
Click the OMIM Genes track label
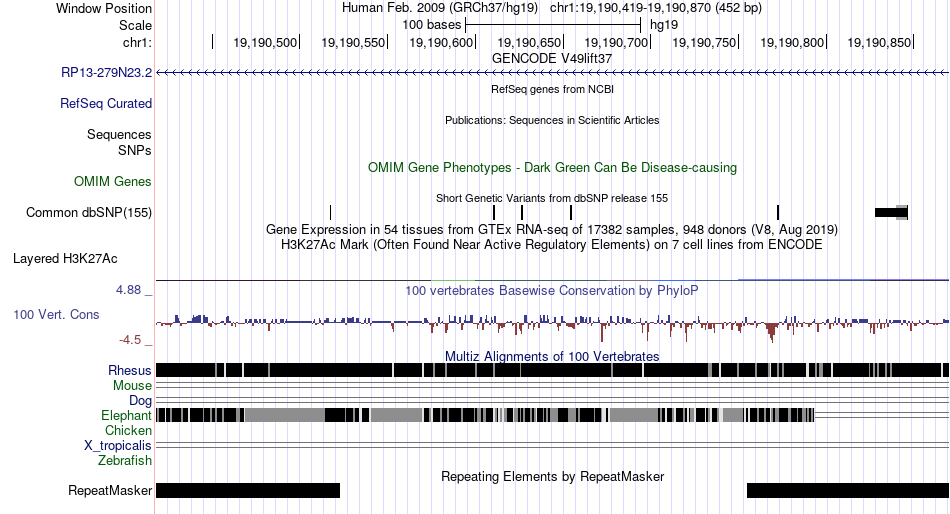(113, 181)
